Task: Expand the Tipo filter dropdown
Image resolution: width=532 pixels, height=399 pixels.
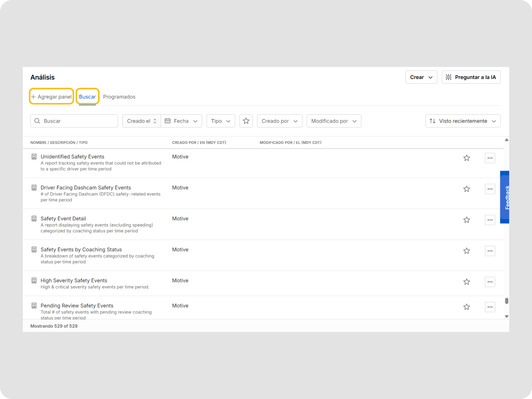Action: [x=221, y=121]
